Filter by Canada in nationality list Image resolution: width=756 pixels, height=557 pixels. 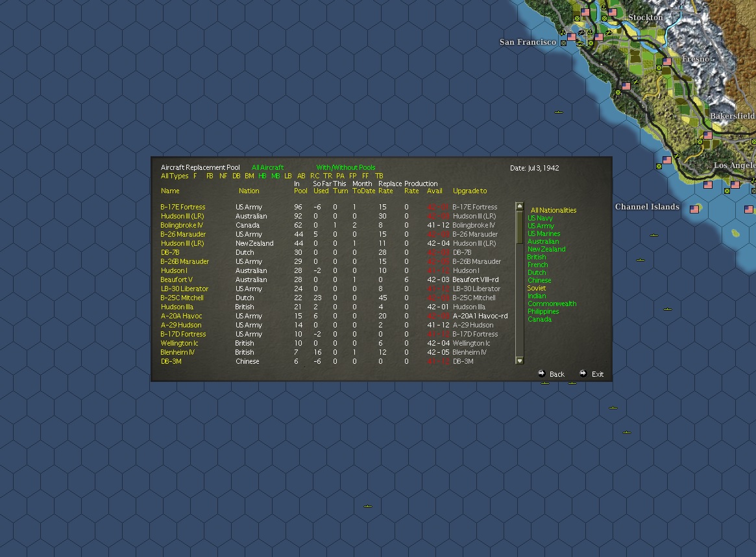(539, 319)
